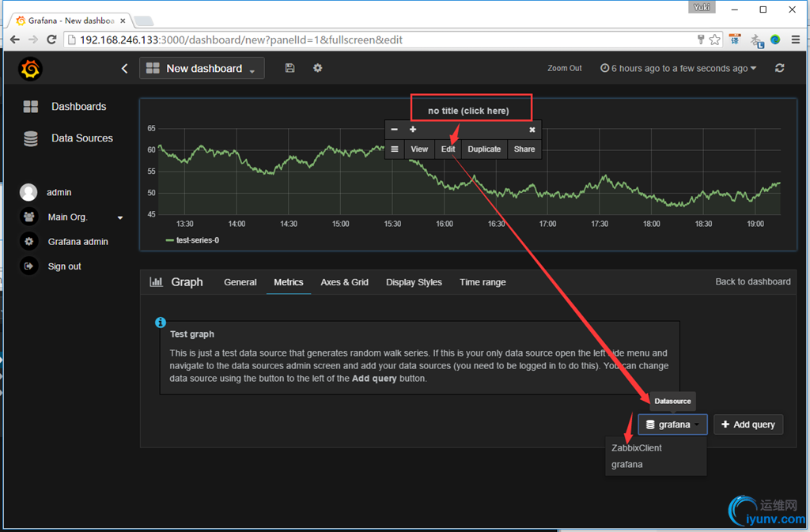Image resolution: width=810 pixels, height=532 pixels.
Task: Switch to the Display Styles tab
Action: [414, 282]
